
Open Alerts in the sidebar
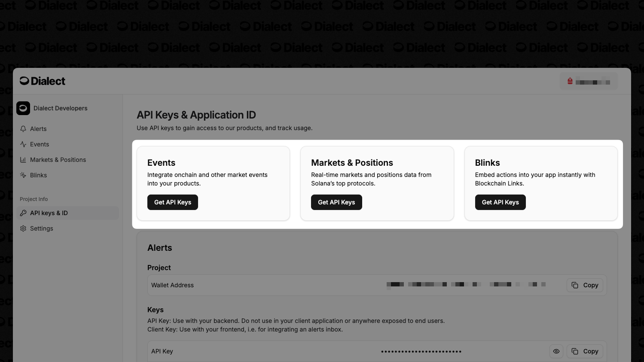click(x=67, y=129)
